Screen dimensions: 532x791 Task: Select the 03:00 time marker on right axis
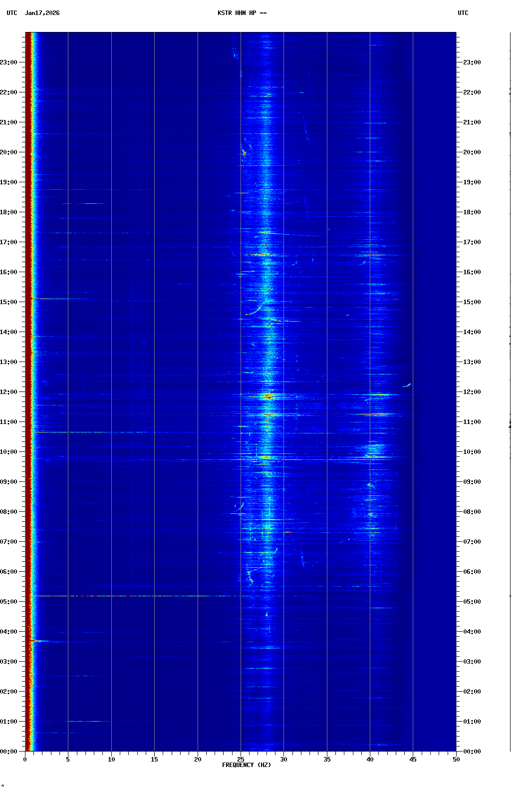click(x=472, y=662)
